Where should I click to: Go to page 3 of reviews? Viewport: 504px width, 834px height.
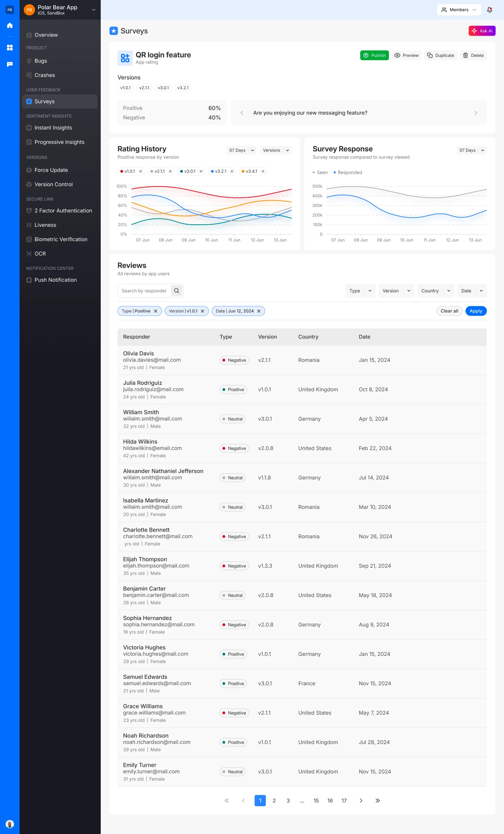point(288,800)
